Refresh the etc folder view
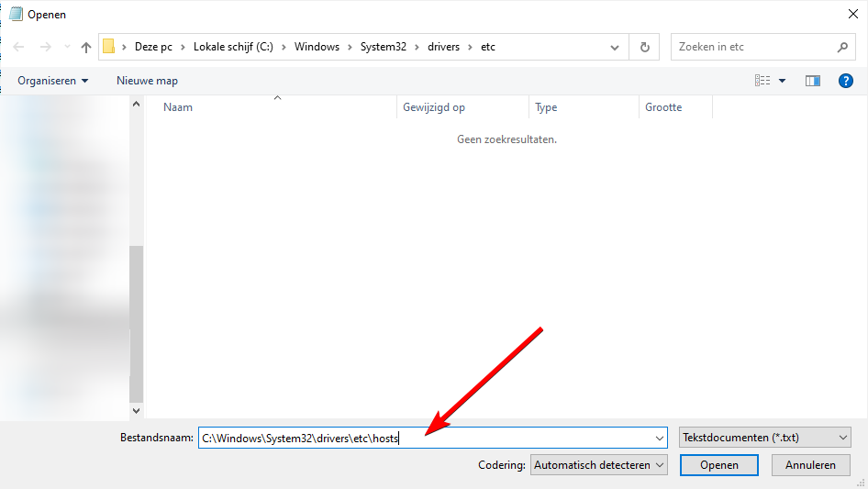 pos(645,47)
